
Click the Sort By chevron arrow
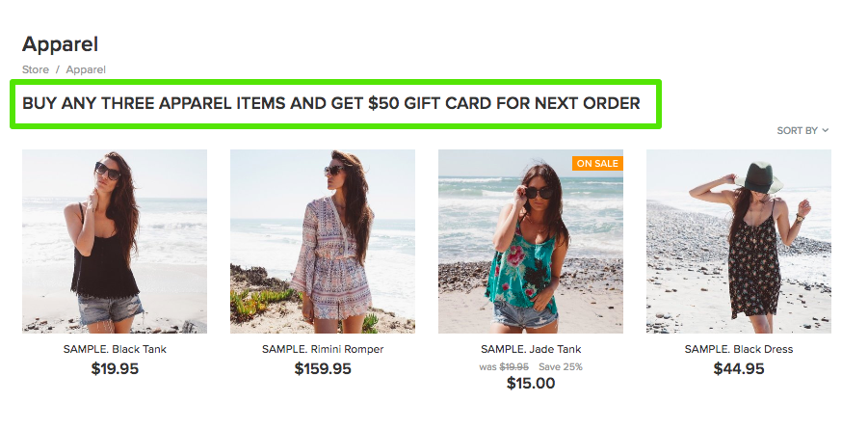click(x=826, y=130)
